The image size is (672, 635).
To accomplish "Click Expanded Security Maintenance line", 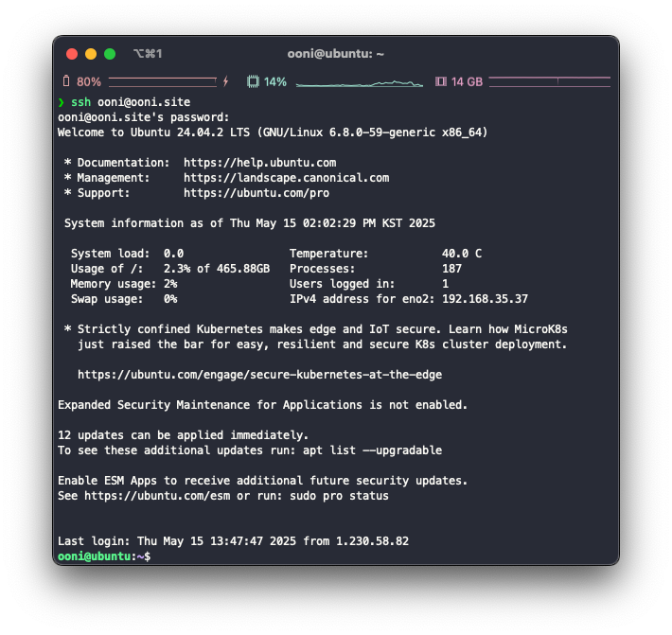I will (263, 405).
